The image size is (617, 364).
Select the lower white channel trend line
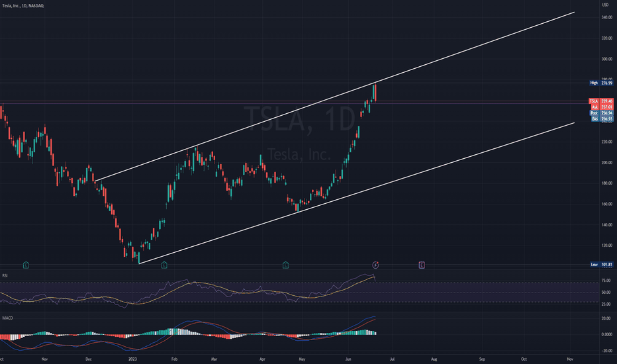coord(356,193)
